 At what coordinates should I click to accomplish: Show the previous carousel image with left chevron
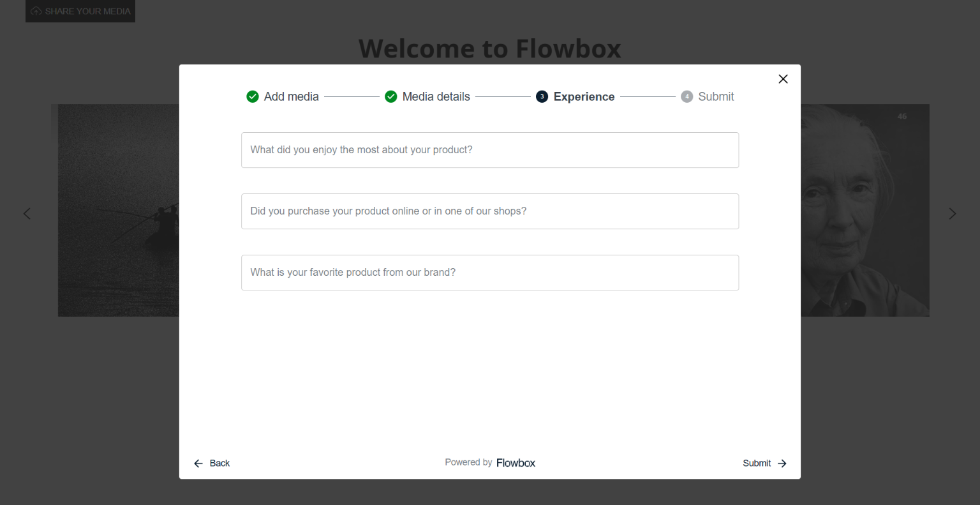(x=27, y=213)
